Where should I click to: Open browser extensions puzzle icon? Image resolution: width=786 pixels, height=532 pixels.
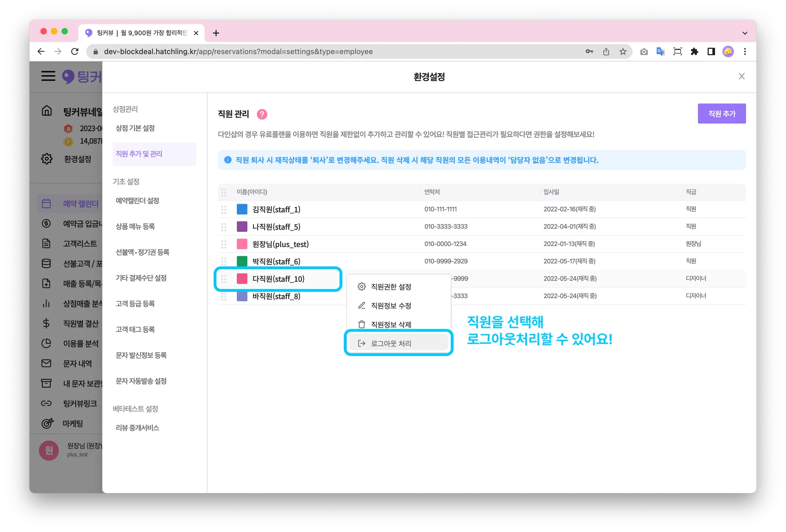pyautogui.click(x=694, y=51)
